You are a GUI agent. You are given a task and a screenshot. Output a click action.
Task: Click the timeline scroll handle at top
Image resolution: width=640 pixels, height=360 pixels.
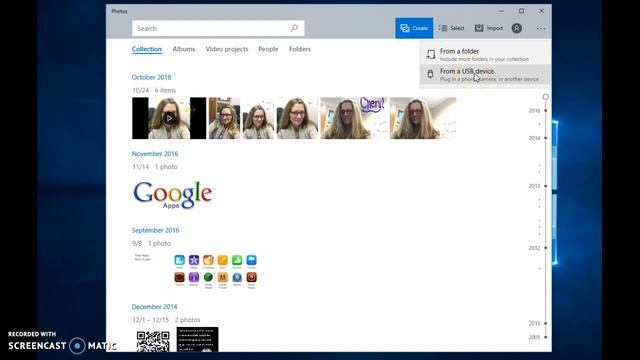(546, 97)
